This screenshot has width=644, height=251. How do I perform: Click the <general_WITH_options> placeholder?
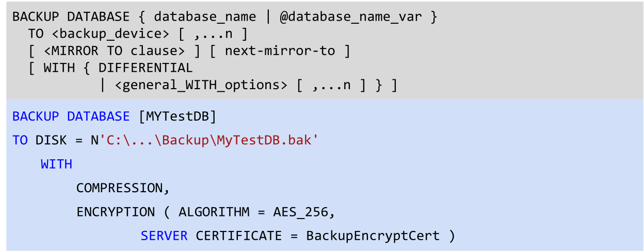tap(201, 86)
